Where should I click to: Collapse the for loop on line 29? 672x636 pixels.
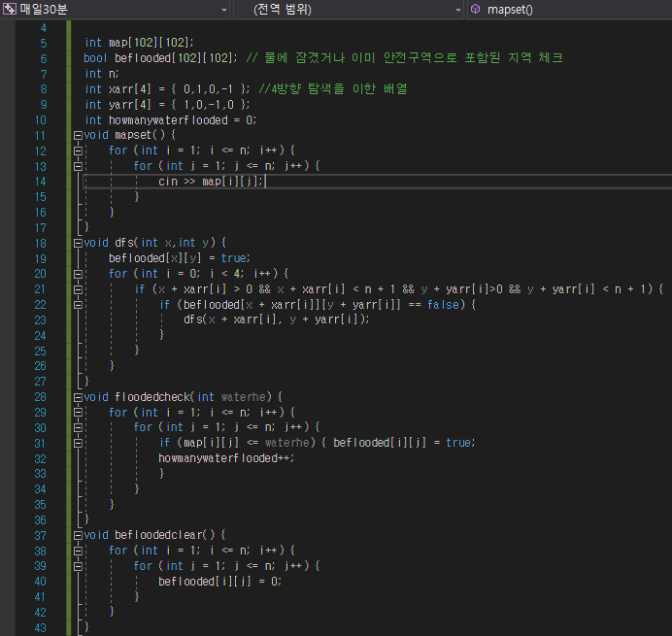click(x=78, y=413)
